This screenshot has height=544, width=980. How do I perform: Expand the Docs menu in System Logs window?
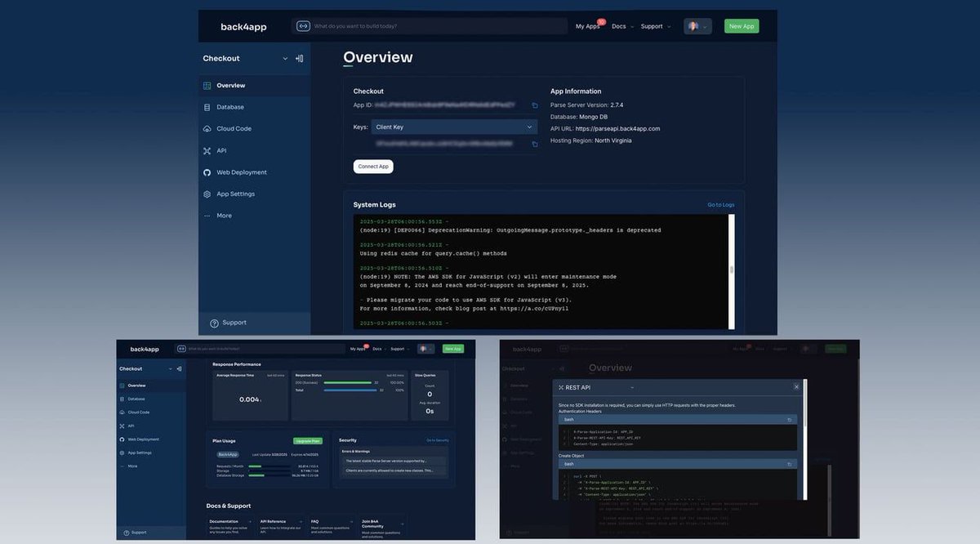(x=623, y=26)
